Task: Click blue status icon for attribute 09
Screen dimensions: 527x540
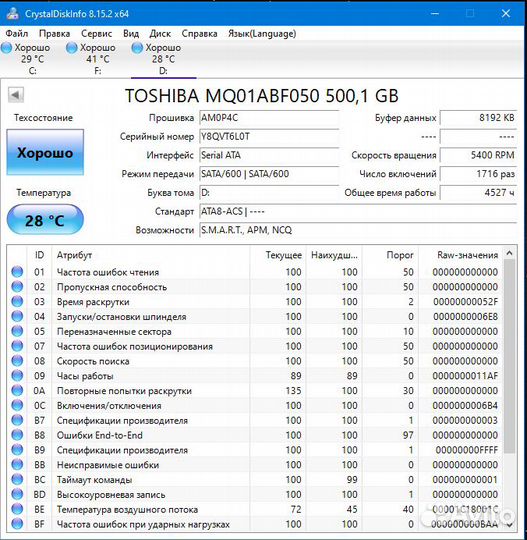Action: click(17, 375)
